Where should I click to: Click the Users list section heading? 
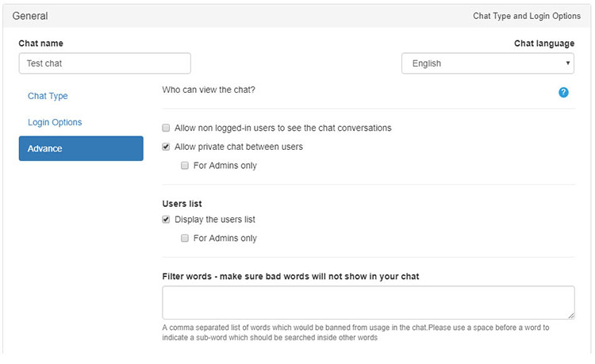coord(181,204)
